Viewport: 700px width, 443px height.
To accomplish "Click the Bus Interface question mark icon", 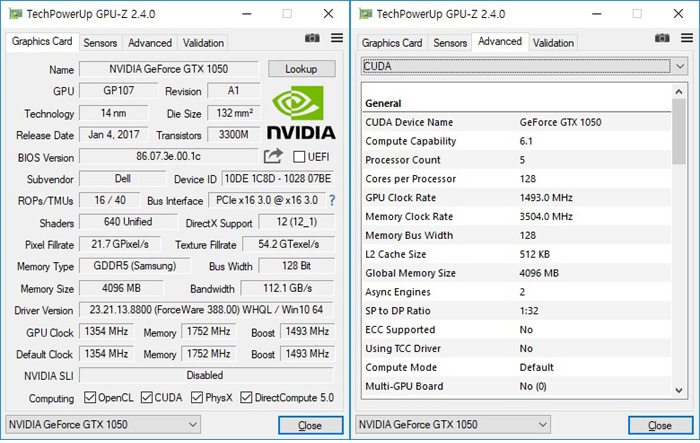I will pos(332,200).
